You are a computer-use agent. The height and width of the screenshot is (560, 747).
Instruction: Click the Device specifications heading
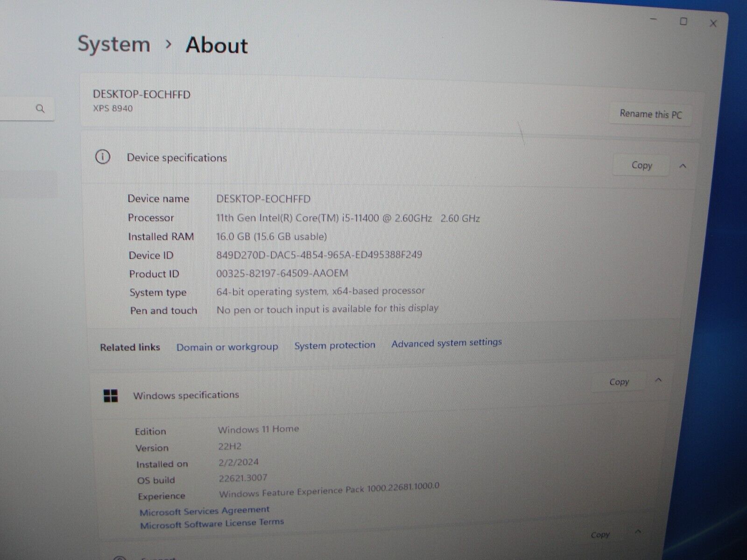point(177,158)
